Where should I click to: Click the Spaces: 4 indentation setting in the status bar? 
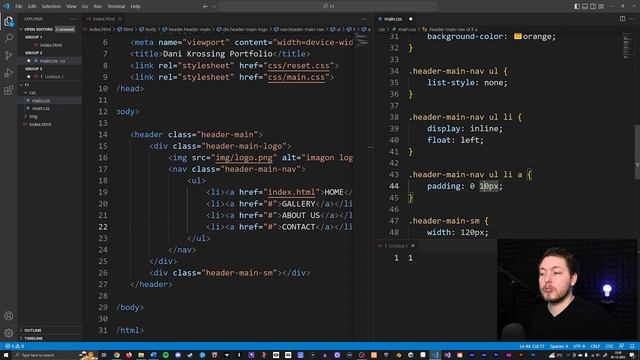(559, 346)
